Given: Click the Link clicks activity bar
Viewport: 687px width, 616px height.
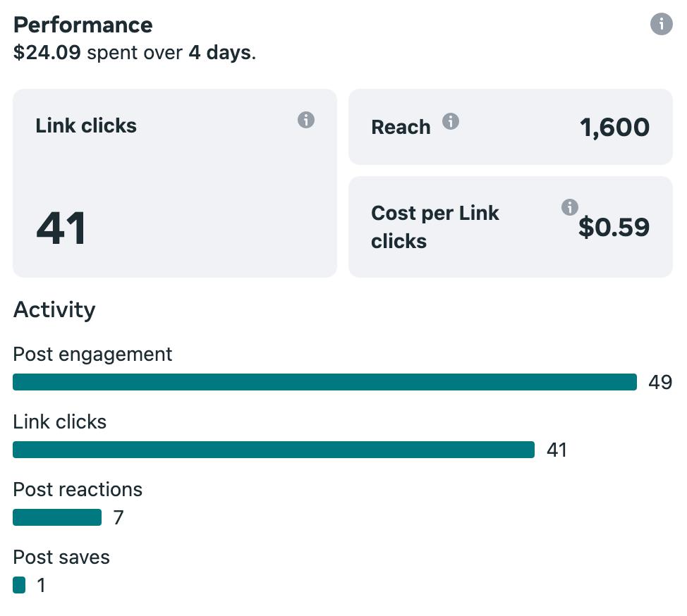Looking at the screenshot, I should [x=274, y=450].
